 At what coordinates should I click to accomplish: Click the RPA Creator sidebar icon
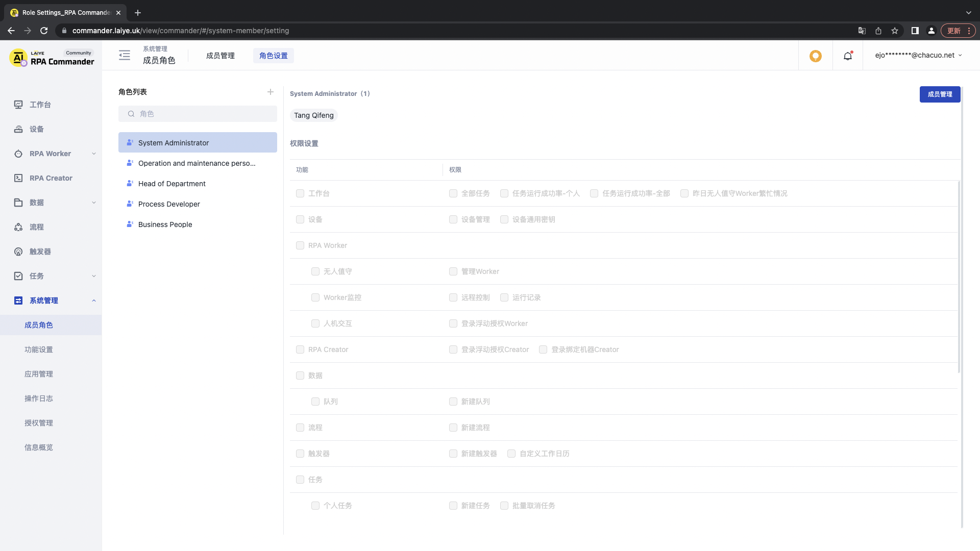coord(18,178)
